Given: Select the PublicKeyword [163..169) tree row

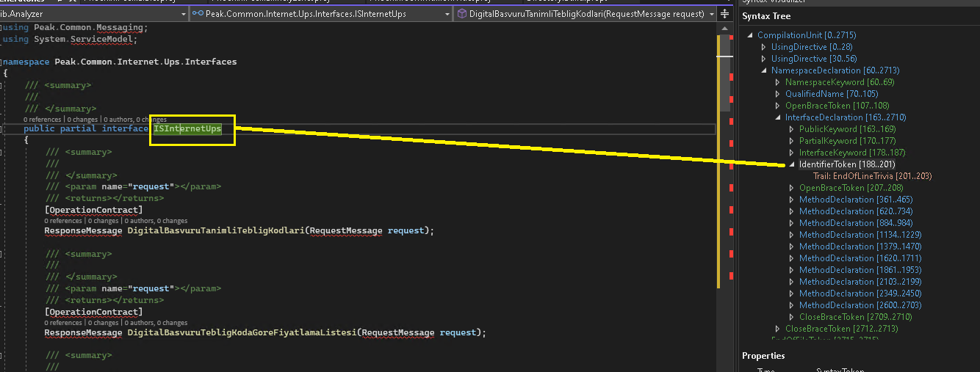Looking at the screenshot, I should pyautogui.click(x=847, y=129).
